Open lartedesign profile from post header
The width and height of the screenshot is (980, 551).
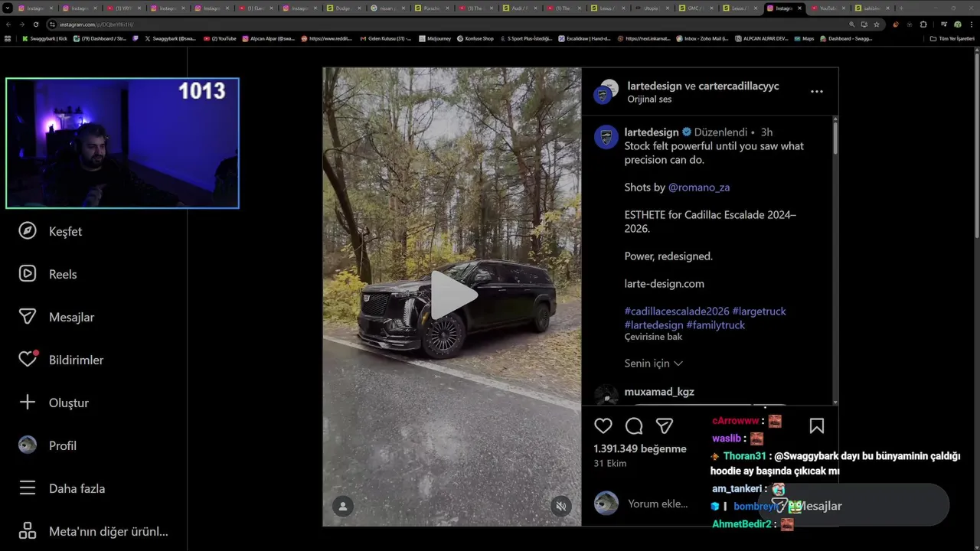(654, 86)
